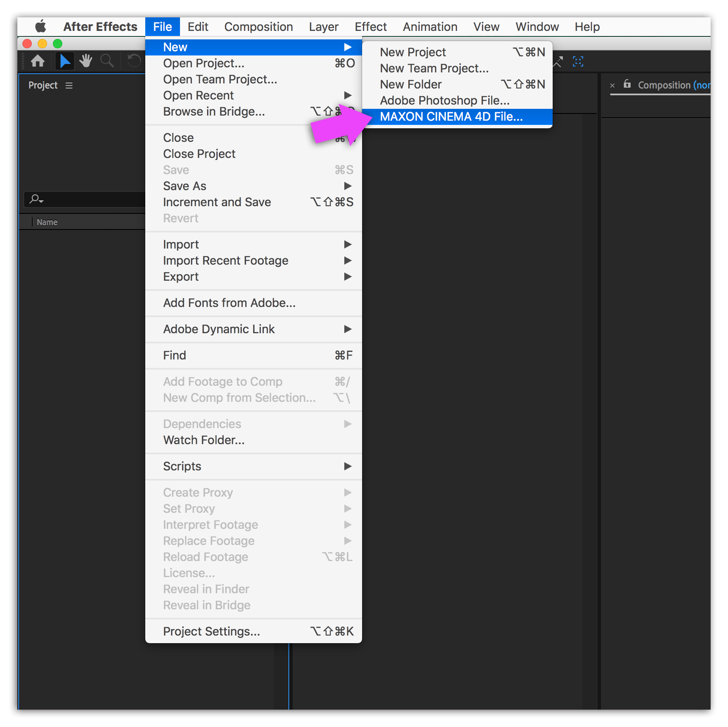The height and width of the screenshot is (727, 728).
Task: Click Add Fonts from Adobe
Action: tap(229, 303)
